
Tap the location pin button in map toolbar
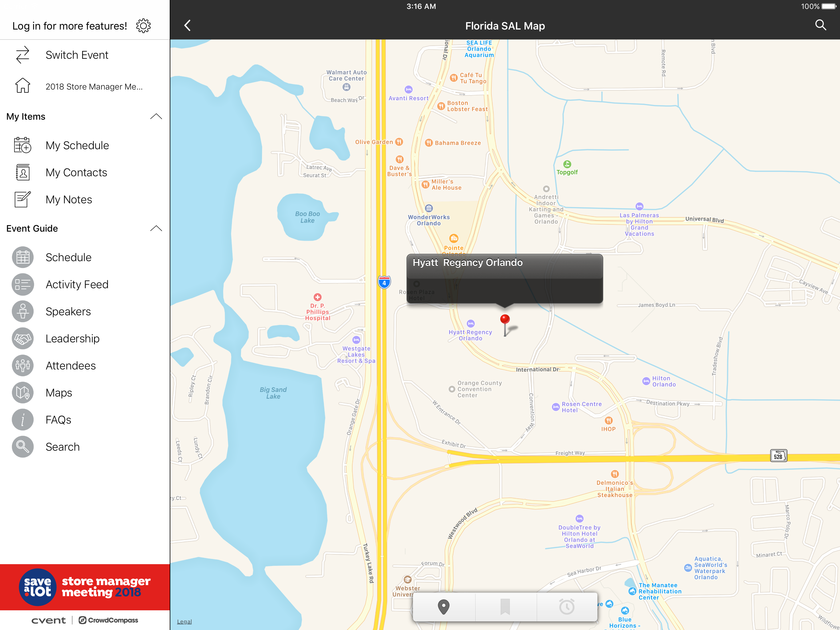444,607
